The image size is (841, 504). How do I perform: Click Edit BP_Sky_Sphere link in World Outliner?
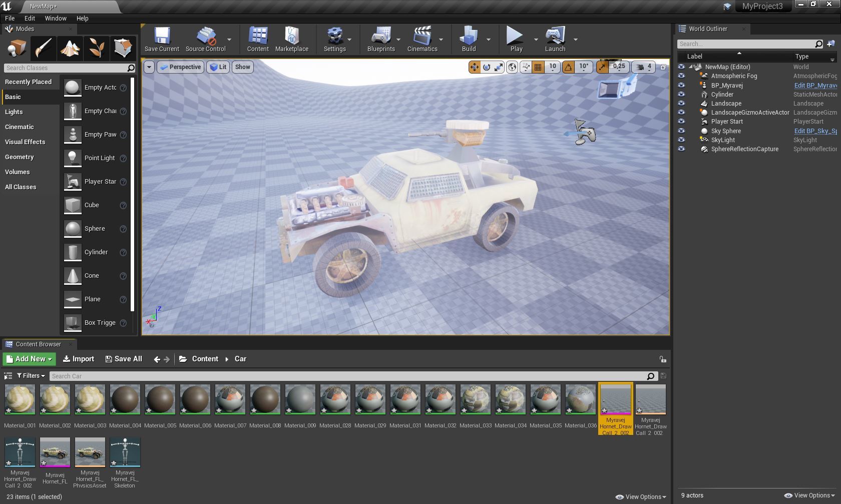(815, 131)
